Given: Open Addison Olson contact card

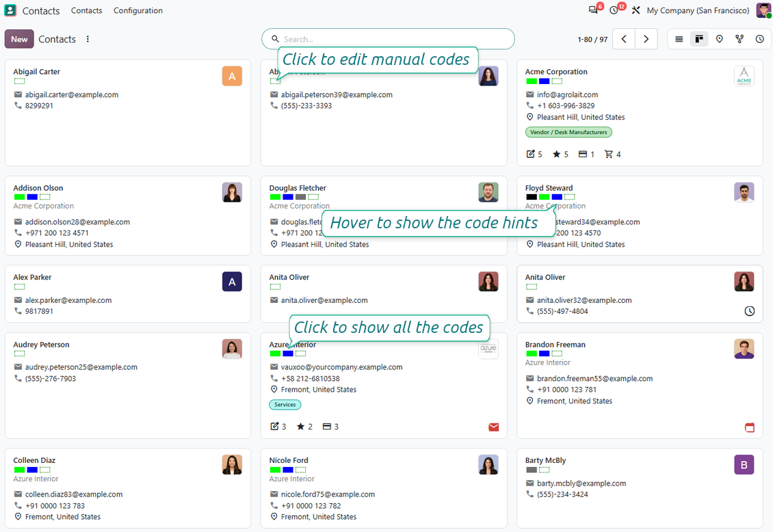Looking at the screenshot, I should click(x=128, y=216).
